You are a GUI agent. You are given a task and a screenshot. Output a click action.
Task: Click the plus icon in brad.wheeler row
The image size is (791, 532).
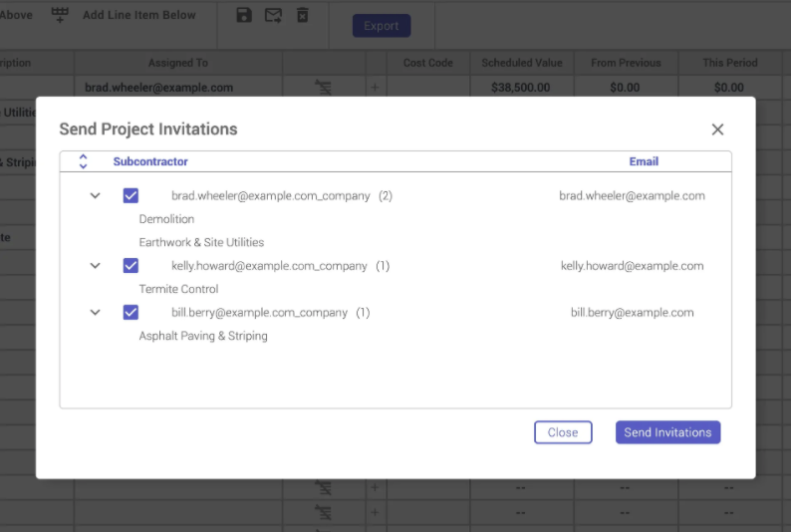(x=376, y=88)
